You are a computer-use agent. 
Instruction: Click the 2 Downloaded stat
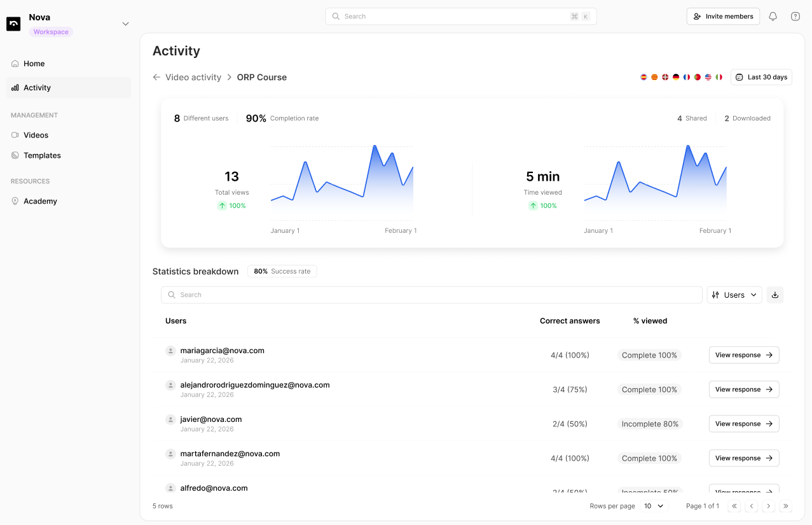click(747, 118)
